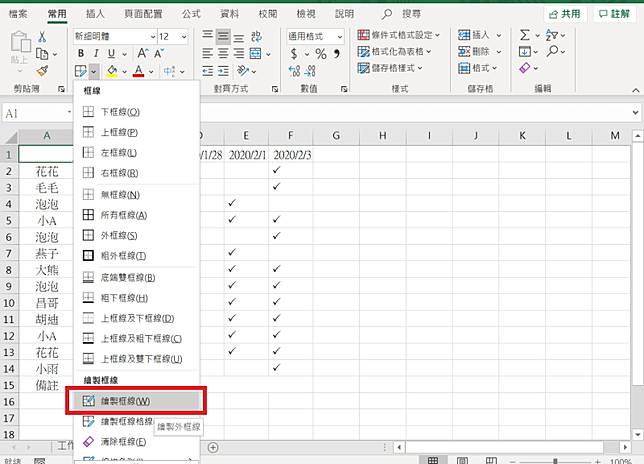This screenshot has height=464, width=644.
Task: Switch to the 頁面配置 Page Layout tab
Action: pyautogui.click(x=143, y=14)
